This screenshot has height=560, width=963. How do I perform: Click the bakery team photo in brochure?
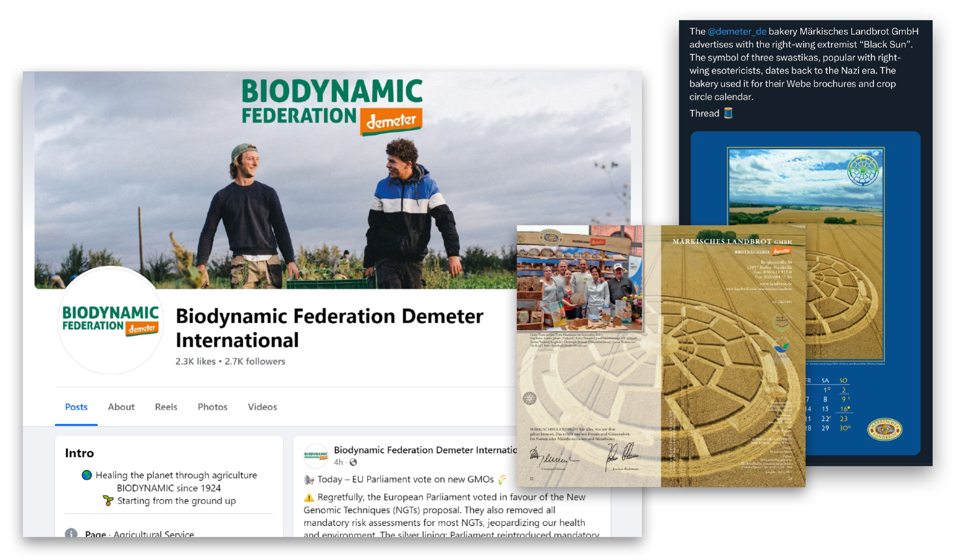pyautogui.click(x=579, y=278)
